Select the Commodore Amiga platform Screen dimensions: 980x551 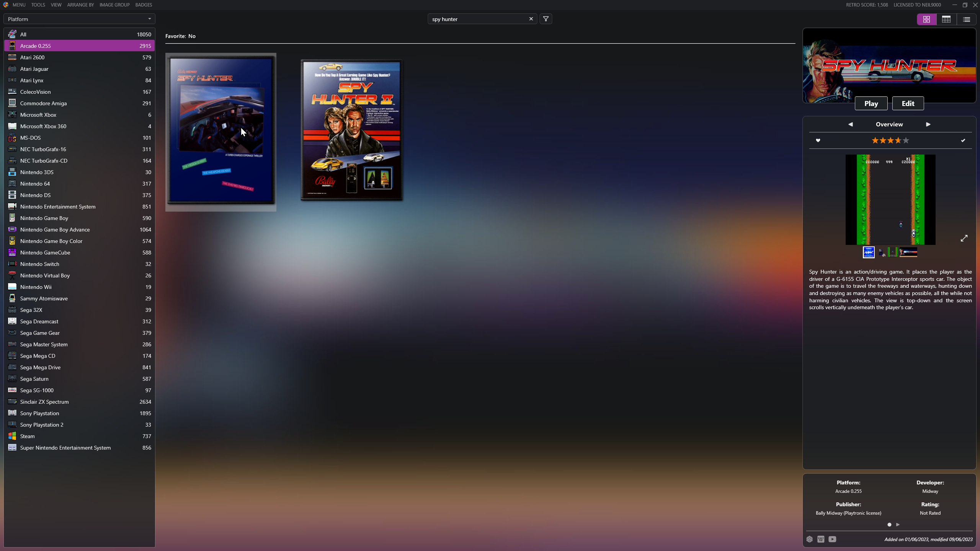(x=79, y=103)
